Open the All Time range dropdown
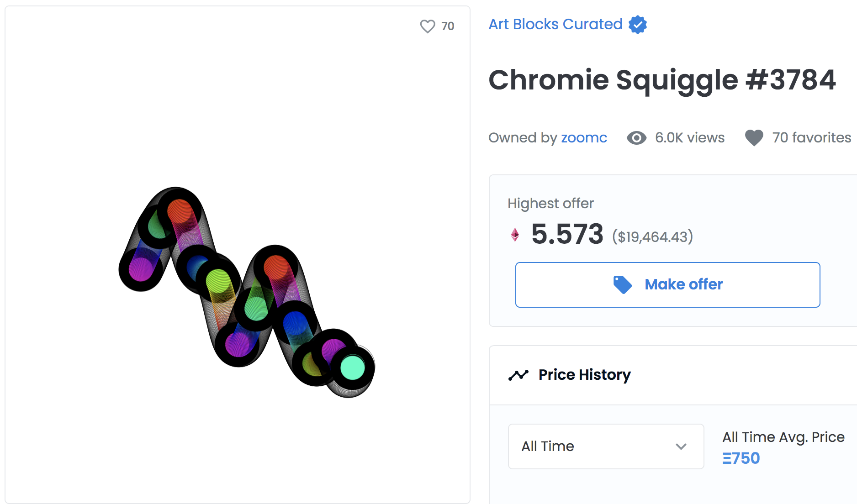Image resolution: width=857 pixels, height=504 pixels. [x=606, y=446]
